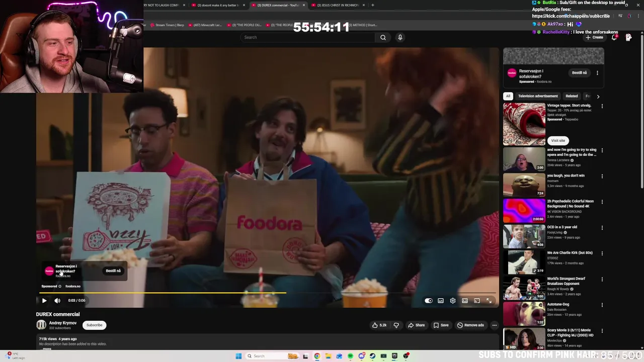Open Spotify from the taskbar
The image size is (644, 362).
[x=350, y=356]
